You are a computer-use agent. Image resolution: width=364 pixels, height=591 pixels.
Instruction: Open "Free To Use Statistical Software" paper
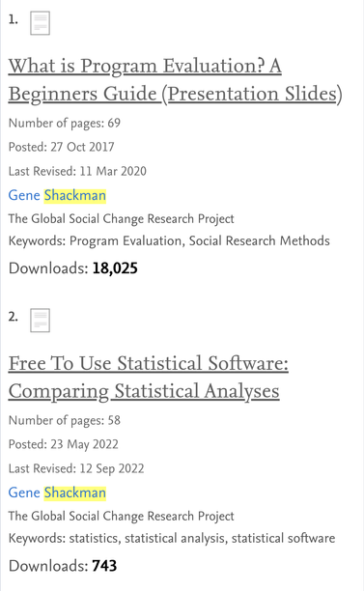tap(149, 377)
